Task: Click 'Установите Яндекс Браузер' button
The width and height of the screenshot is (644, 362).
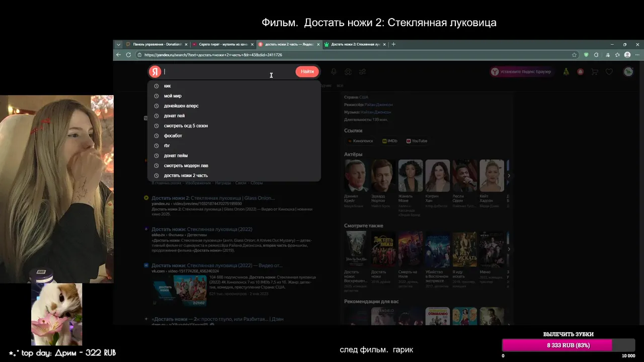Action: coord(522,72)
